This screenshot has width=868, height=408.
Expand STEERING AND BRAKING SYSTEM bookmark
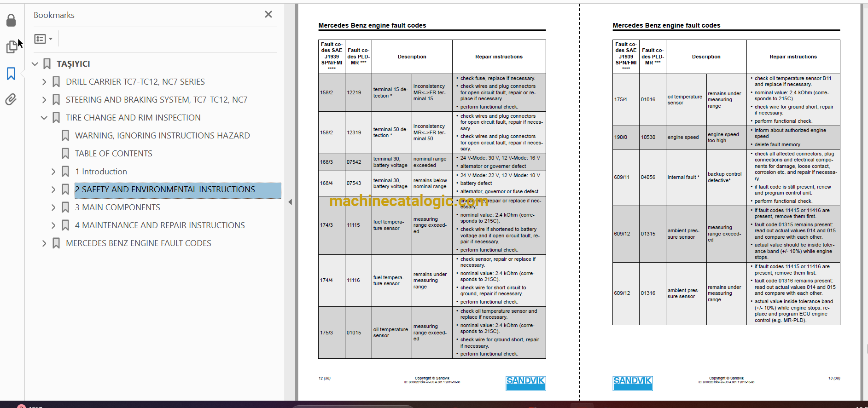pos(44,100)
